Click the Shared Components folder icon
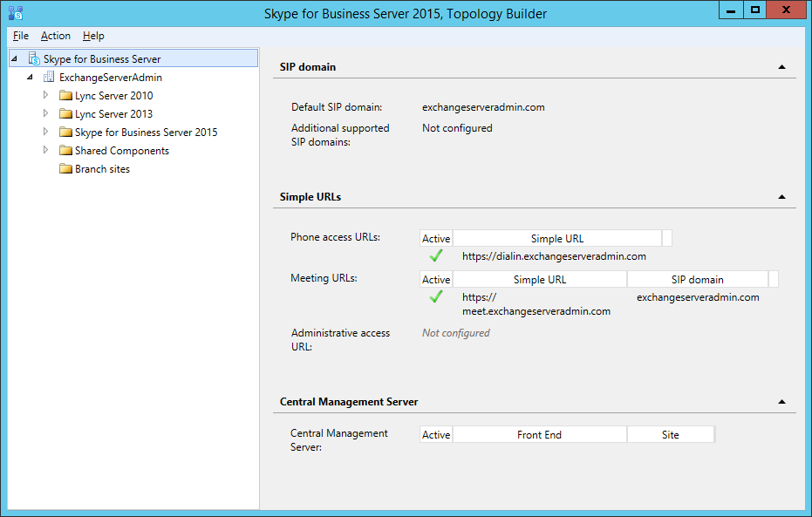This screenshot has width=812, height=517. (65, 150)
